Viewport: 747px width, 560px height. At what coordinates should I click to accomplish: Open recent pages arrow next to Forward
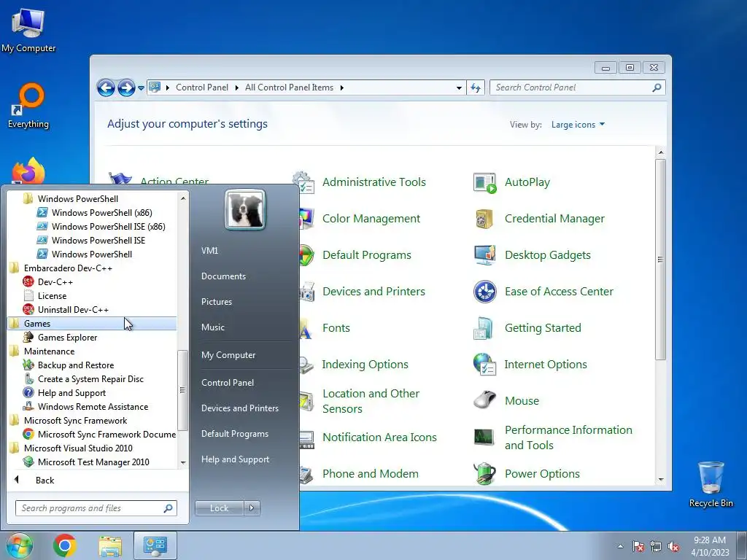(141, 88)
